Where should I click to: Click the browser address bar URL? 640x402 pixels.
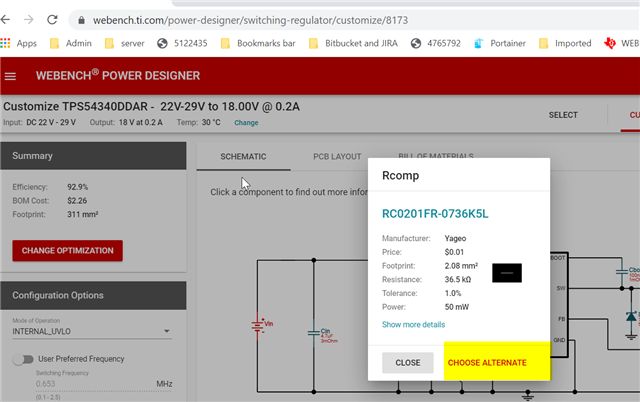pyautogui.click(x=250, y=20)
